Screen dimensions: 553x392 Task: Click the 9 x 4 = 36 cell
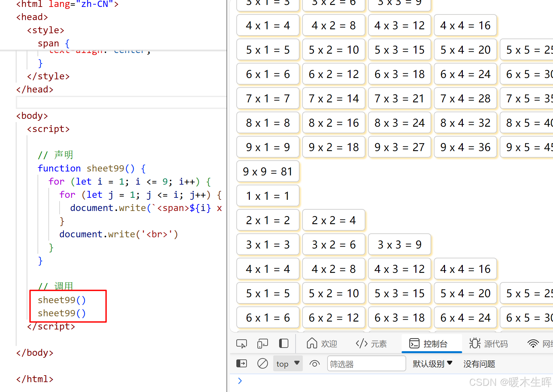[465, 147]
